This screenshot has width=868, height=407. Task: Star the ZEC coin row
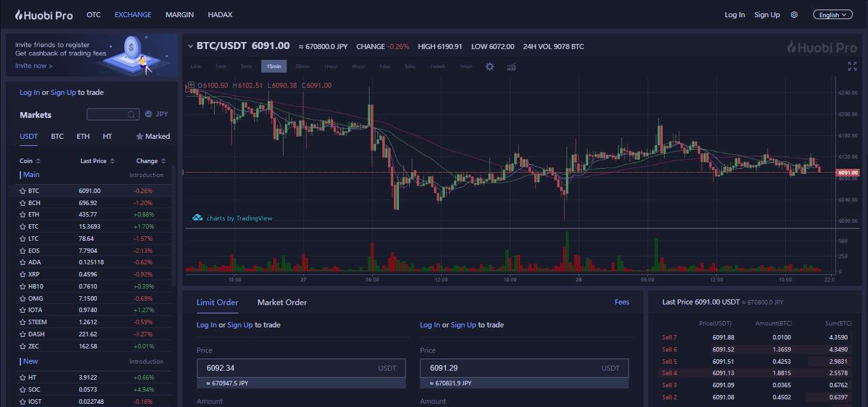(x=23, y=346)
